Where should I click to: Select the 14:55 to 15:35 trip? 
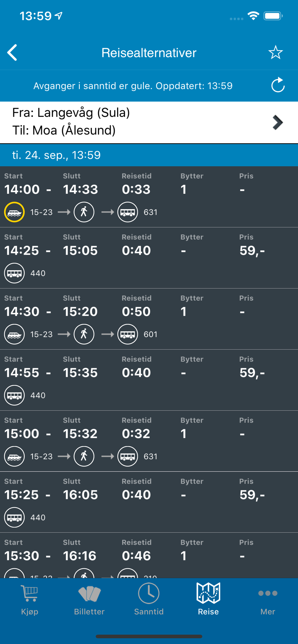tap(149, 379)
